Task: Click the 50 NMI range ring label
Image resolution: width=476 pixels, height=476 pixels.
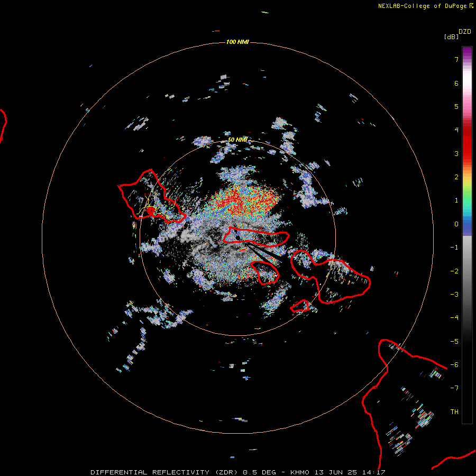Action: (x=237, y=140)
